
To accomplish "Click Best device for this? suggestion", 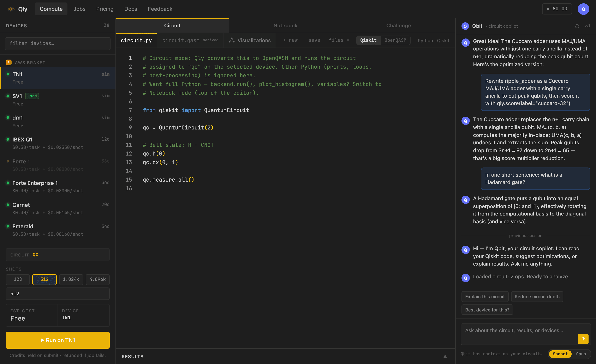I will (x=487, y=310).
